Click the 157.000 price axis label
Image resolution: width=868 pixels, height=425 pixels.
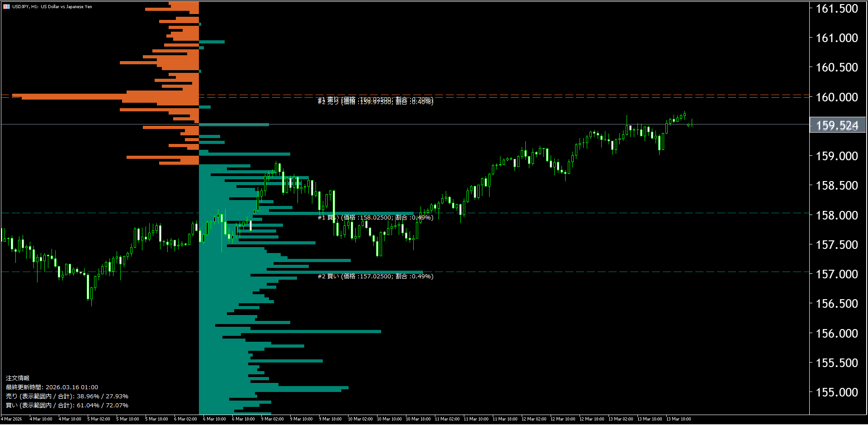point(837,274)
